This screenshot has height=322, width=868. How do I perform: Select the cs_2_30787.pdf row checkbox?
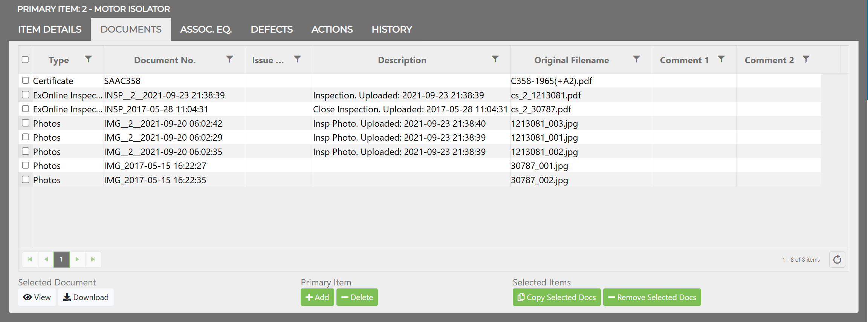click(25, 109)
